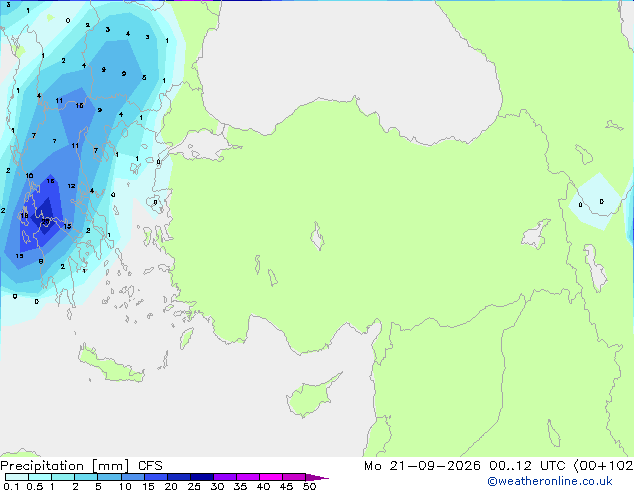Screen dimensions: 634x490
Task: Click the legend label '50'
Action: click(309, 486)
